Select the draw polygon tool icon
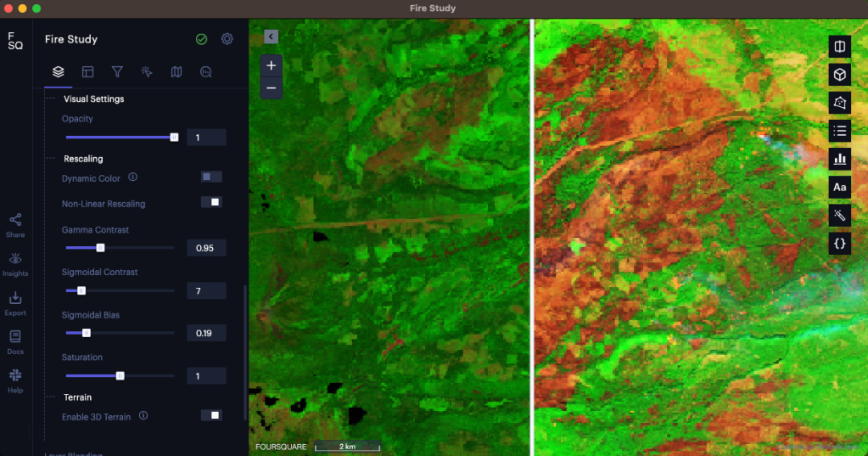 (x=840, y=103)
